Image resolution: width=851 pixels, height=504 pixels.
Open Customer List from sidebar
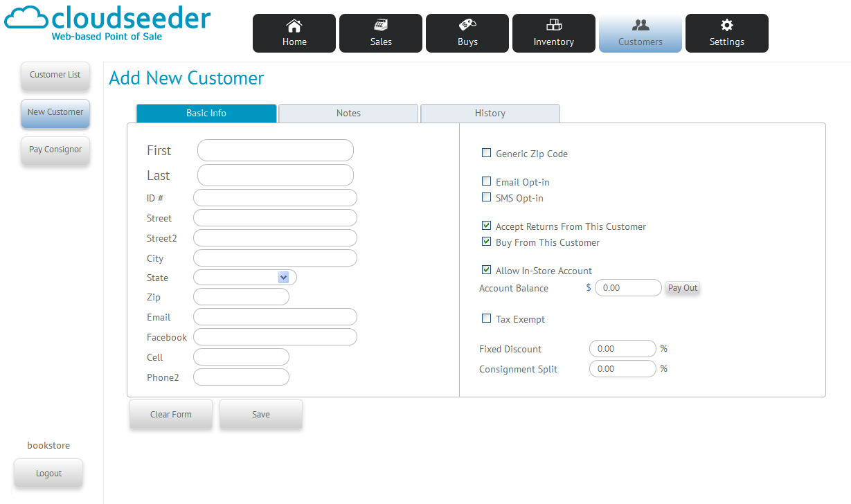55,75
